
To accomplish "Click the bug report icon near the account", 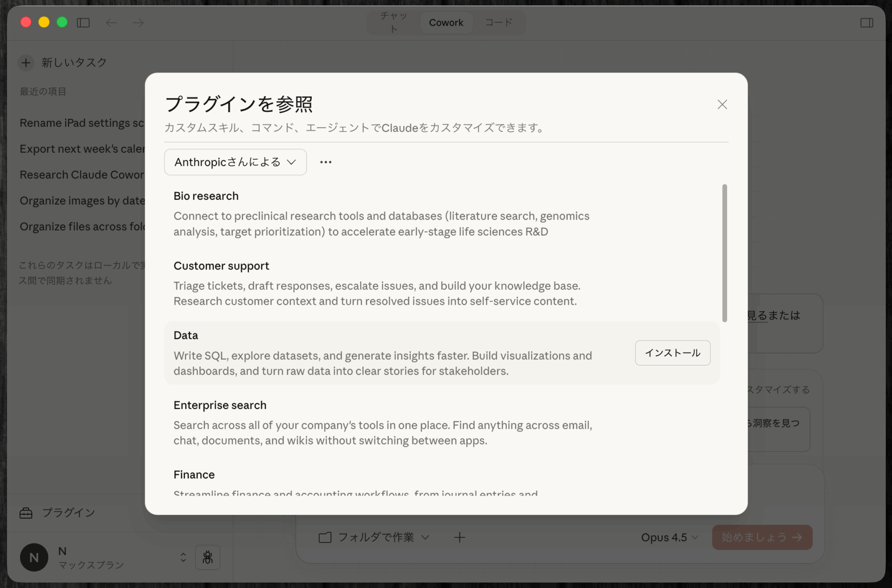I will (x=208, y=557).
